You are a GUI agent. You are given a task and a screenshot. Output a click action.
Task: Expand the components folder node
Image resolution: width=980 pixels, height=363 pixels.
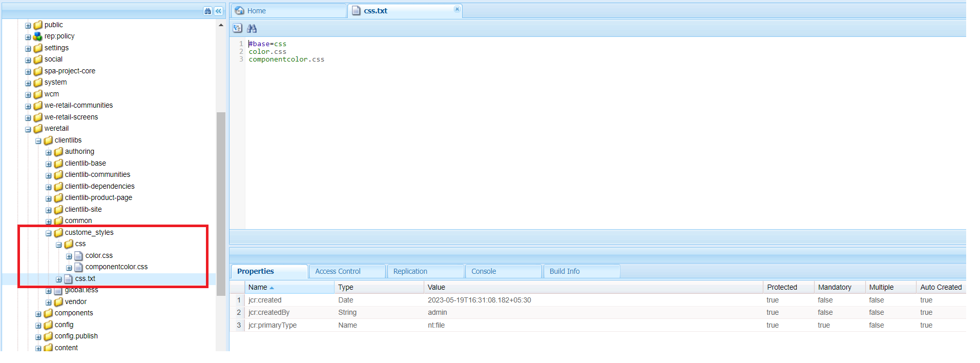tap(38, 314)
